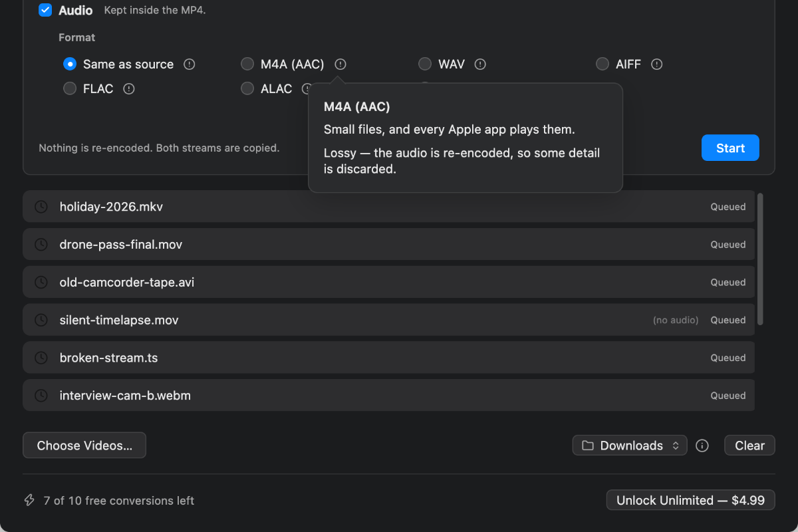Pick the AIFF audio format

pyautogui.click(x=602, y=65)
